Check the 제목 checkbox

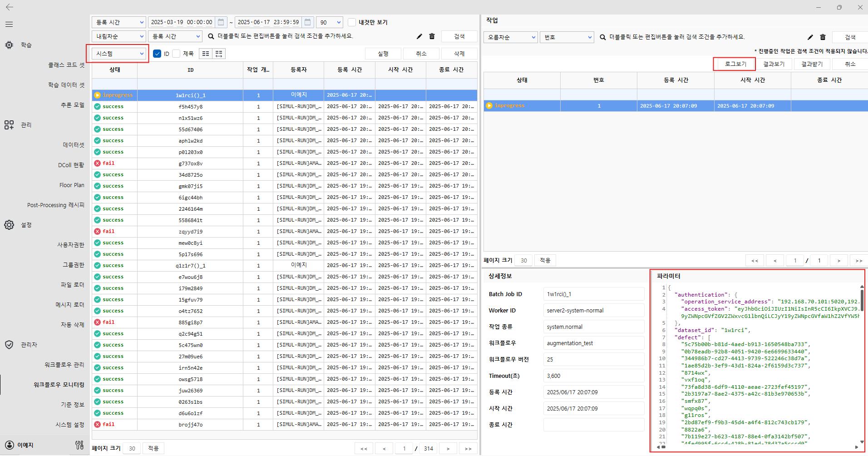tap(177, 54)
